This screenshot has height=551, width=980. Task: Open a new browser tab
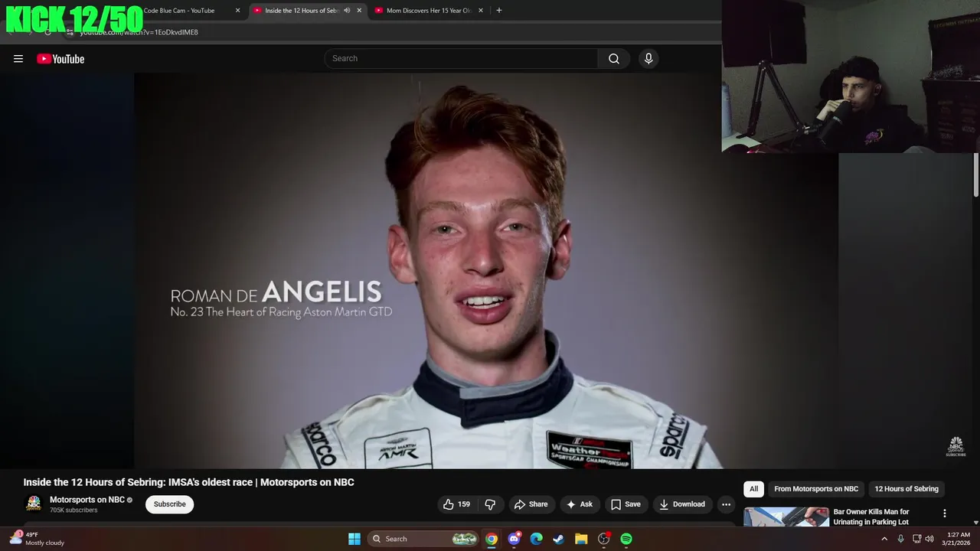[499, 11]
